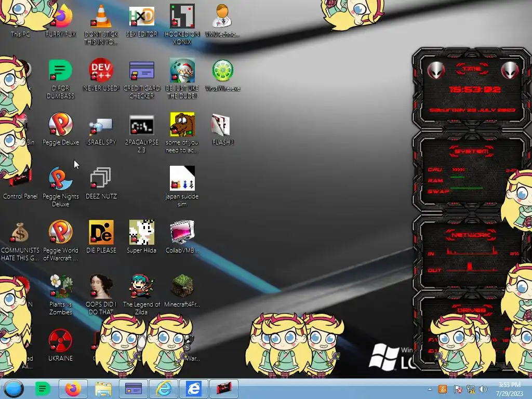Image resolution: width=532 pixels, height=399 pixels.
Task: Open the credit card app in taskbar
Action: click(x=134, y=389)
